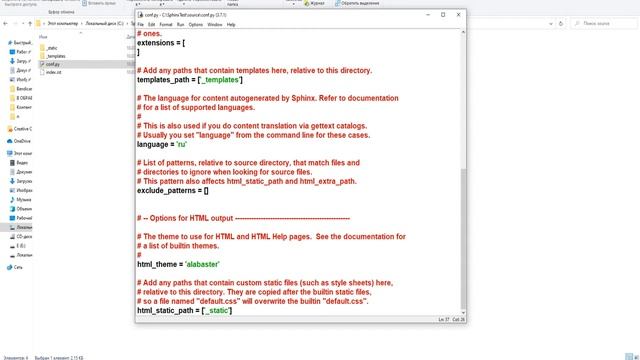Click the html_theme = 'alabaster' line
Screen dimensions: 640x360
coord(178,264)
